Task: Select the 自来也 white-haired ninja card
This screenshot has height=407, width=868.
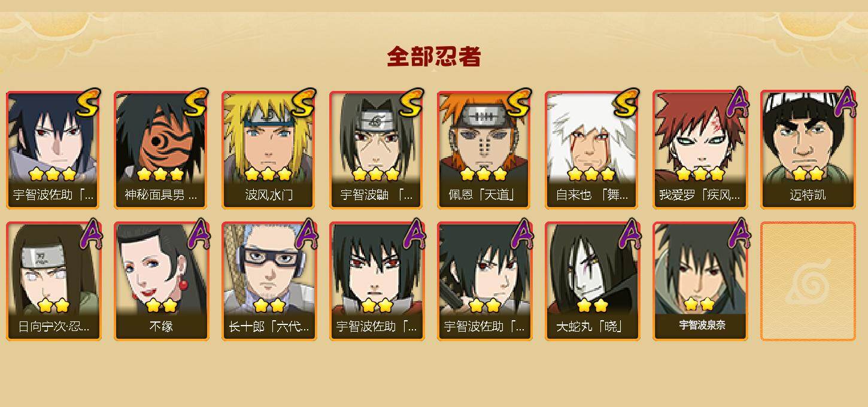Action: (x=593, y=150)
